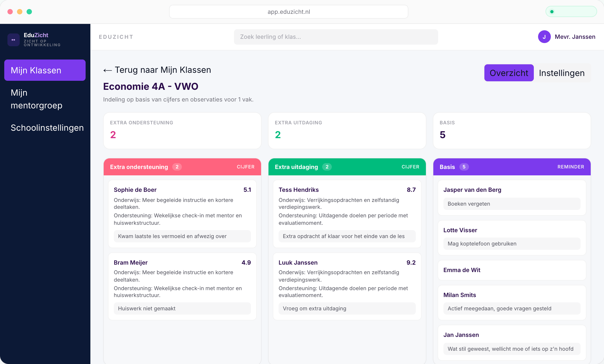This screenshot has width=604, height=364.
Task: Click the count badge 2 beside Extra uitdaging
Action: (x=327, y=167)
